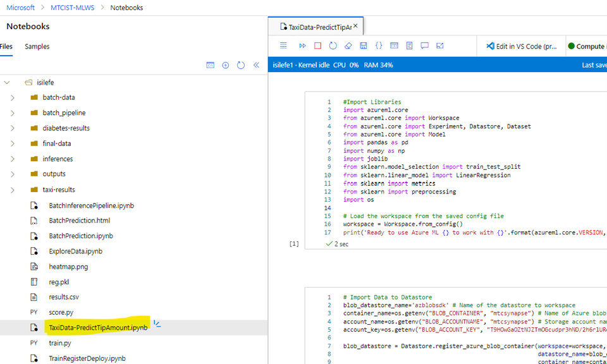Click the isilefe user folder icon
Screen dimensions: 607x364
pyautogui.click(x=28, y=82)
